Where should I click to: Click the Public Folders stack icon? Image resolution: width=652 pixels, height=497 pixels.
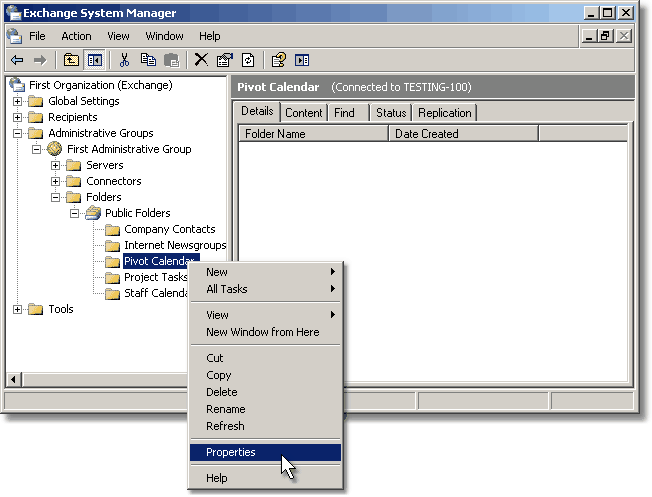93,213
